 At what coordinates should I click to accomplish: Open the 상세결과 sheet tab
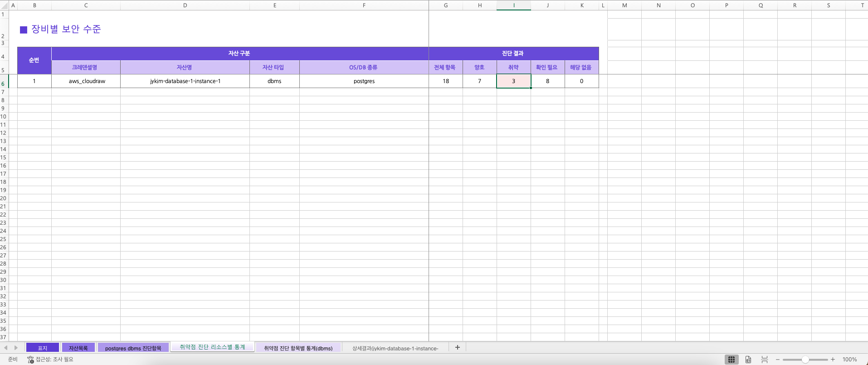(x=395, y=348)
